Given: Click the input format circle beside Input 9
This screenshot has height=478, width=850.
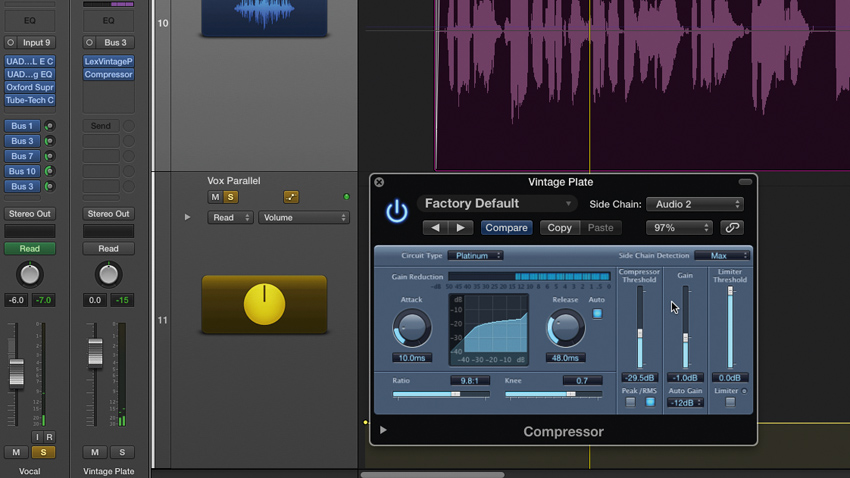Looking at the screenshot, I should [10, 42].
